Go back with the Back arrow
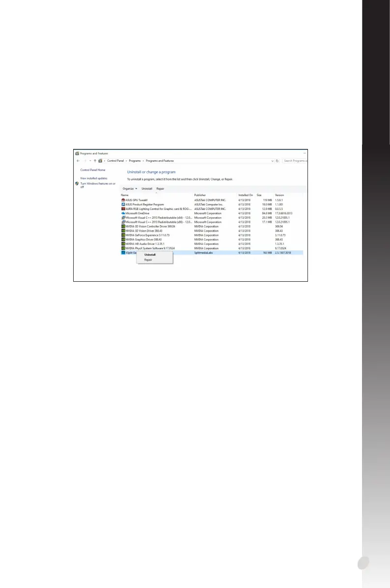 78,161
